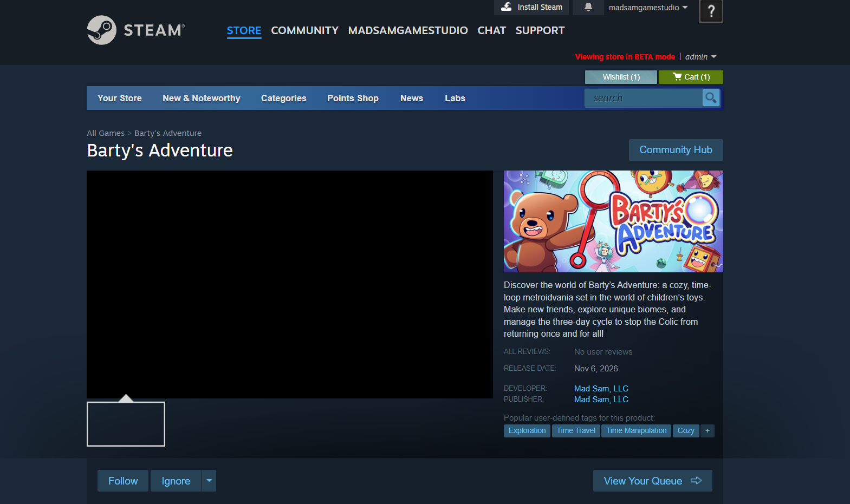The width and height of the screenshot is (850, 504).
Task: Open the COMMUNITY menu
Action: [304, 30]
